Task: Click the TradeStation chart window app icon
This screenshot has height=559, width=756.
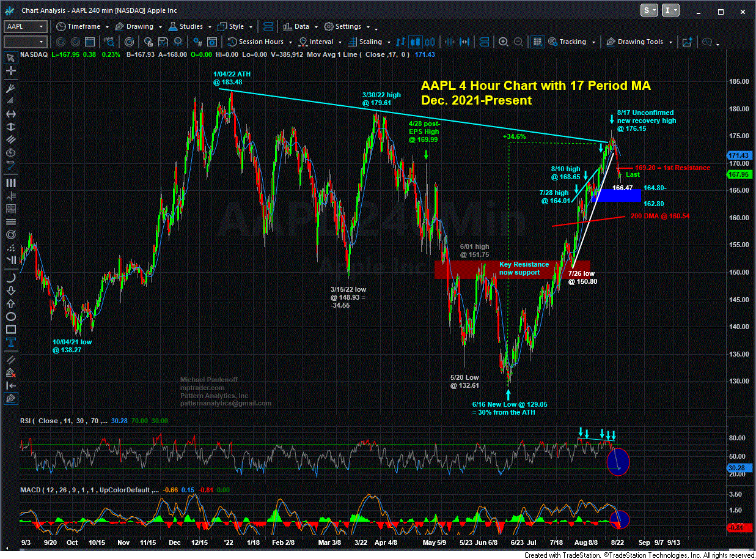Action: pos(10,10)
